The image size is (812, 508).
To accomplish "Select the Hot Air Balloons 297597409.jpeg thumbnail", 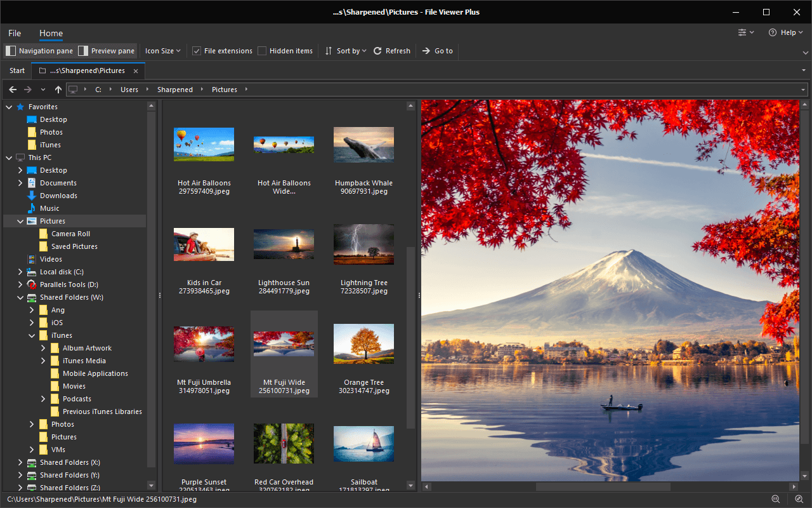I will pos(204,144).
